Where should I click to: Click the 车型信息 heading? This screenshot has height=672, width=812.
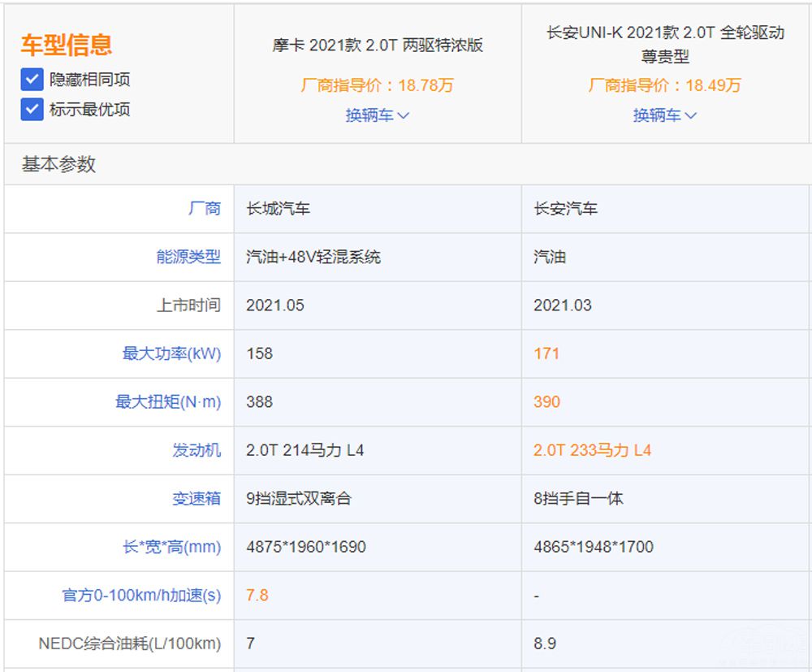point(67,45)
